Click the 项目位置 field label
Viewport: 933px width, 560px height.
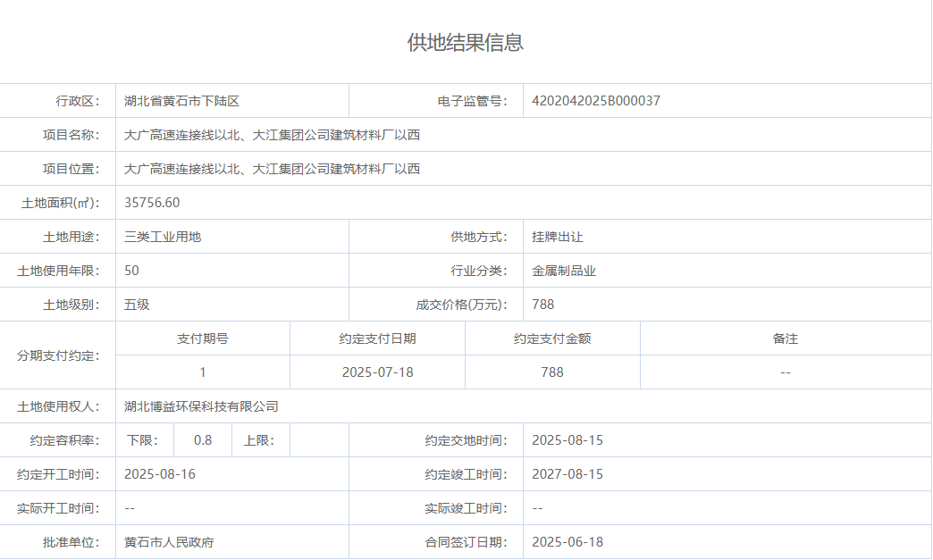click(x=71, y=169)
